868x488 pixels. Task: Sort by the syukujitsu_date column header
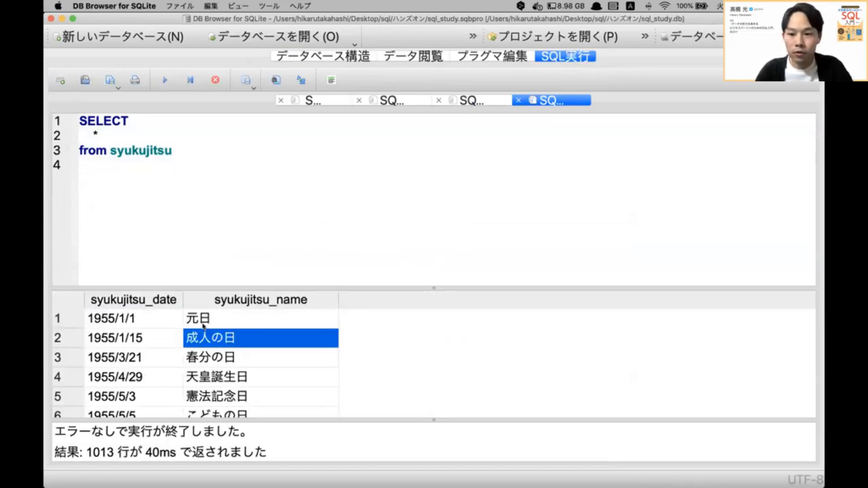pyautogui.click(x=132, y=299)
